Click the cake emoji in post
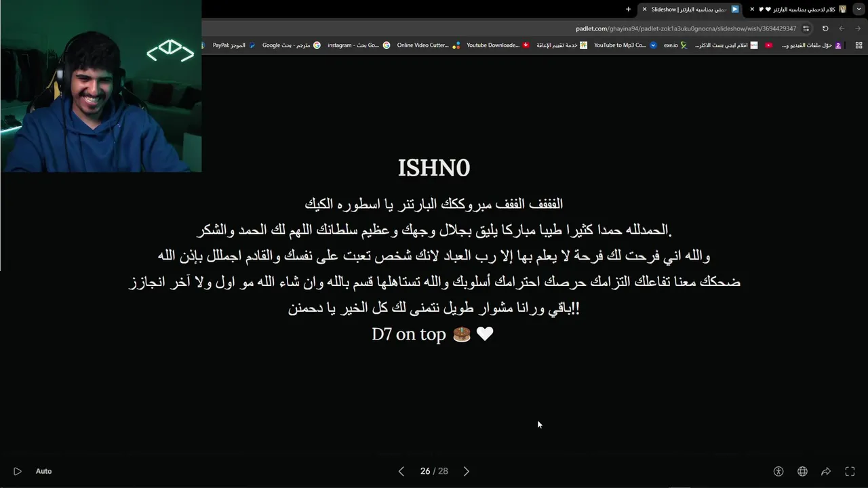This screenshot has height=488, width=868. (462, 334)
